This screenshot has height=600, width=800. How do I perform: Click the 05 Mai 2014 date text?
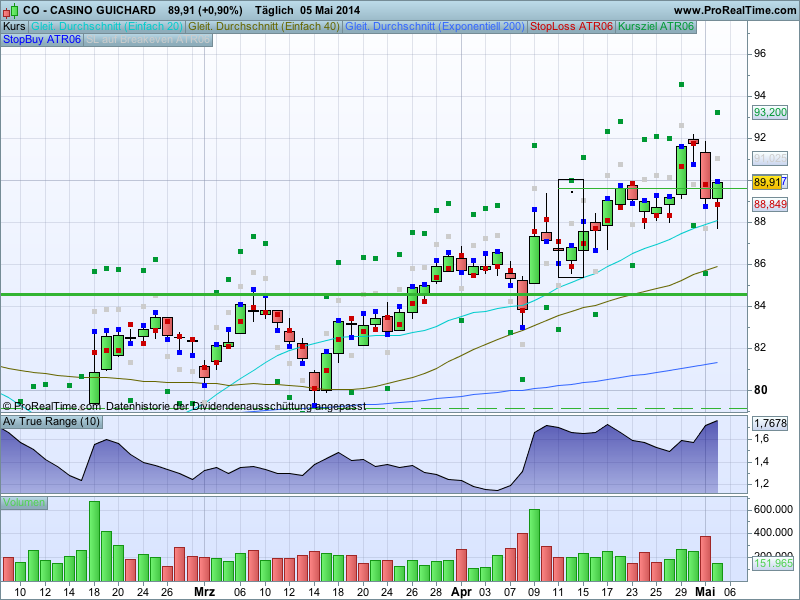[x=330, y=10]
